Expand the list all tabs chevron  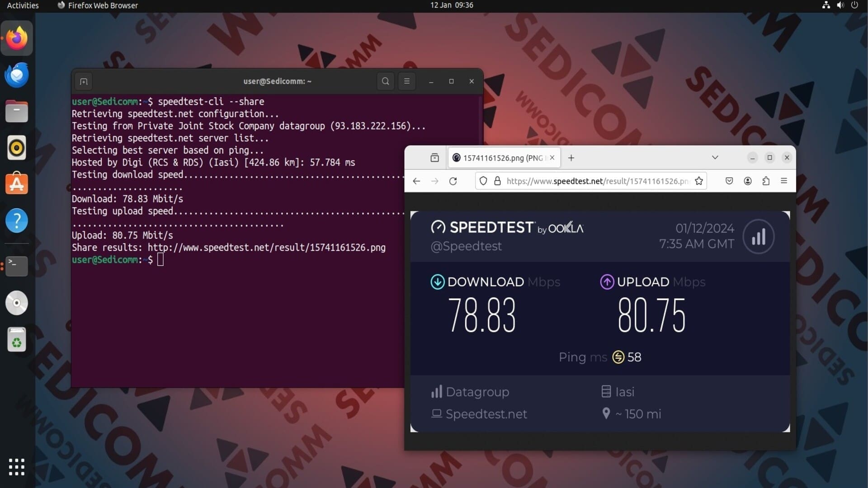click(x=715, y=158)
